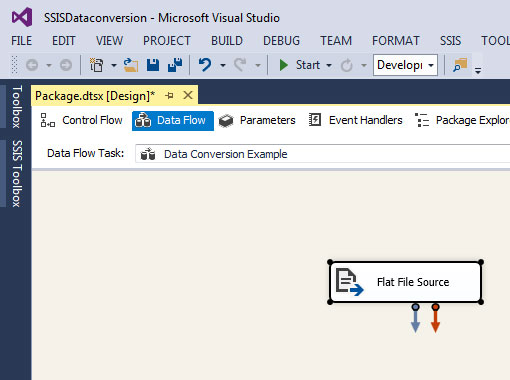The width and height of the screenshot is (510, 380).
Task: Expand the Undo history dropdown arrow
Action: [x=223, y=65]
